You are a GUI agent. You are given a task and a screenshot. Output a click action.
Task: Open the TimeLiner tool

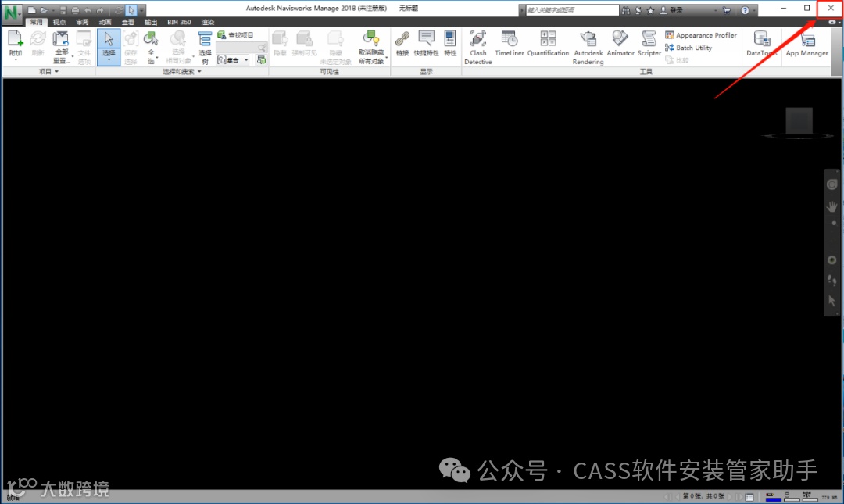point(510,44)
